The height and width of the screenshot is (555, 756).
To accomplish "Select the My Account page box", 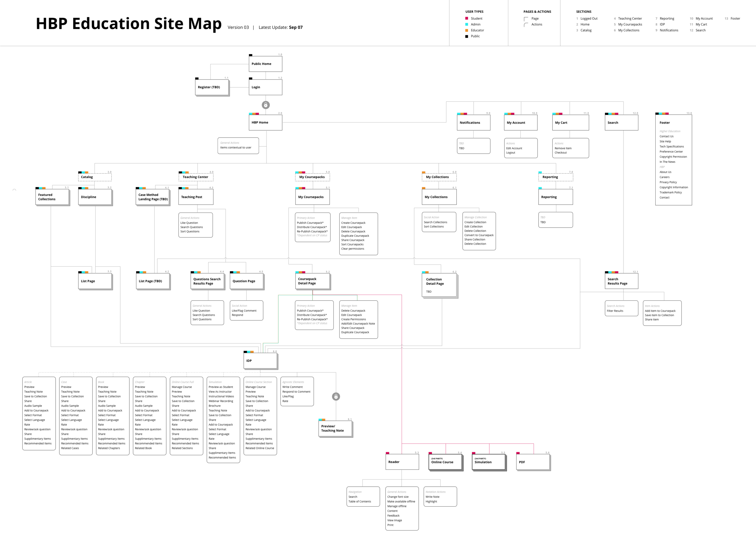I will point(520,123).
